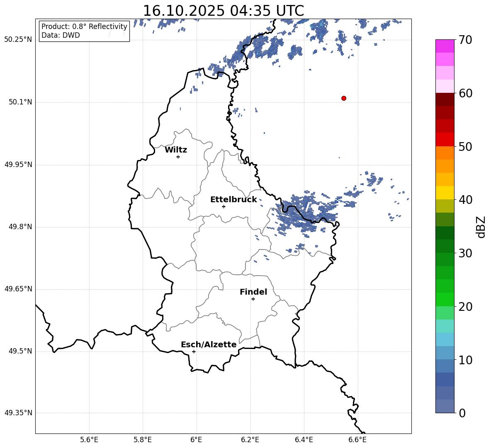
Task: Click the colorbar tick label 50
Action: [x=465, y=147]
